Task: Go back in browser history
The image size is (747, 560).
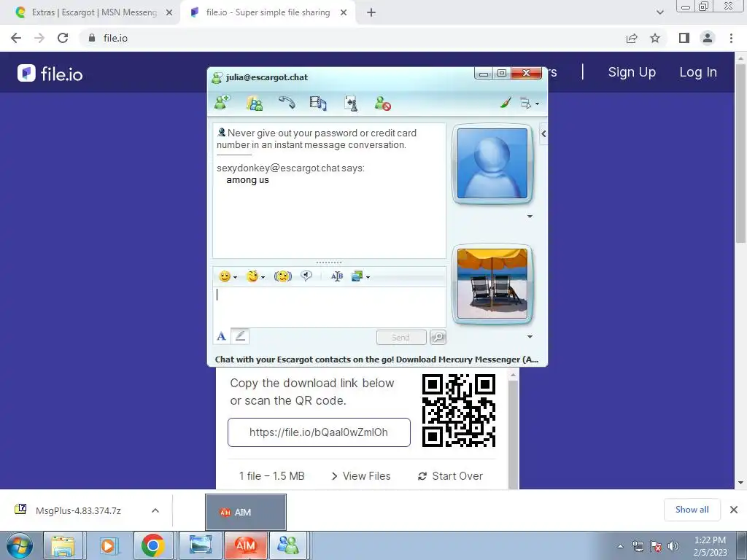Action: click(16, 38)
